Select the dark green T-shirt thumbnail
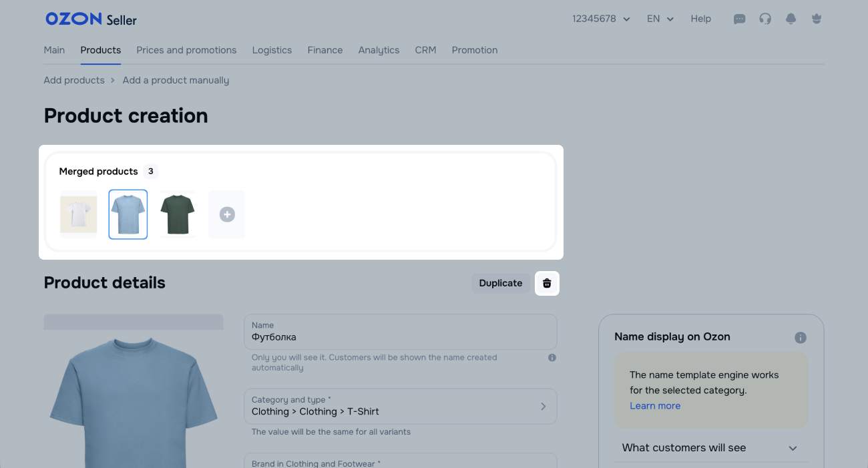 [178, 214]
